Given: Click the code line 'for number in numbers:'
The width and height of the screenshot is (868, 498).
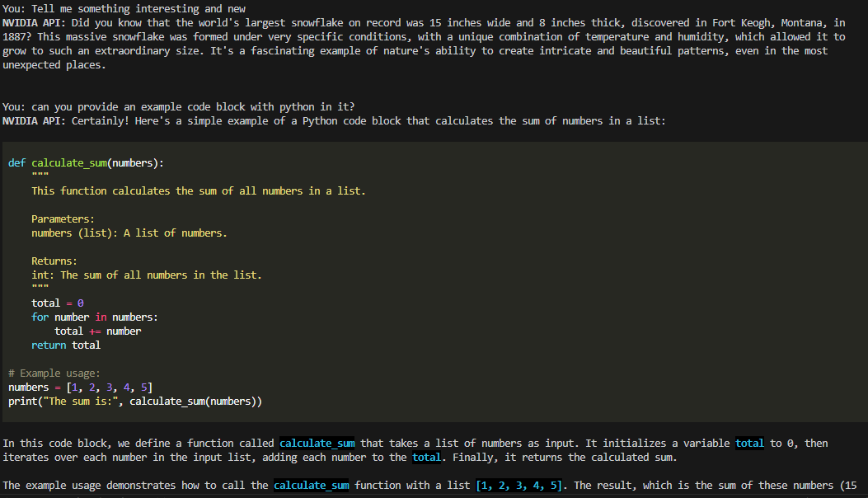Looking at the screenshot, I should [x=95, y=317].
